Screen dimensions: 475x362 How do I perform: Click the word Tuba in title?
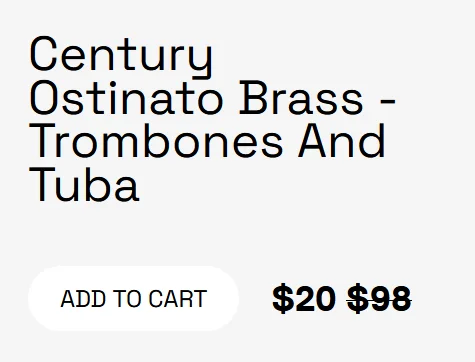(84, 184)
